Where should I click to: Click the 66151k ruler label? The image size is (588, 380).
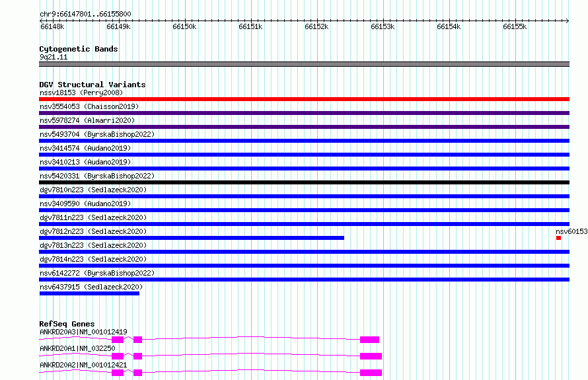250,26
